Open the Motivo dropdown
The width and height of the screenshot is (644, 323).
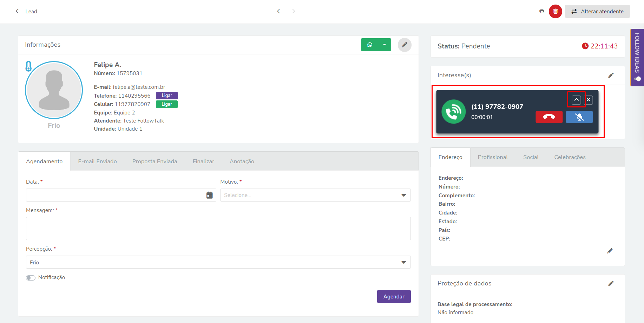[x=315, y=195]
